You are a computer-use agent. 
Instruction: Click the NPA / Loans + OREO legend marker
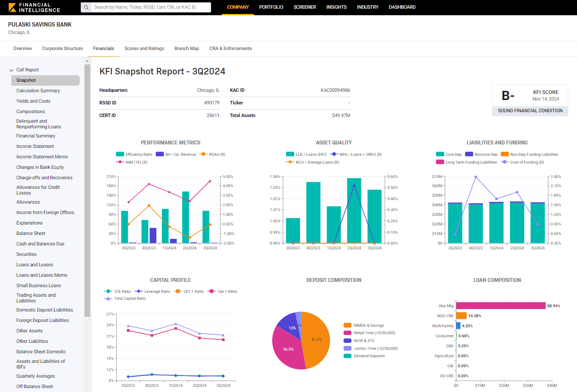pos(334,154)
